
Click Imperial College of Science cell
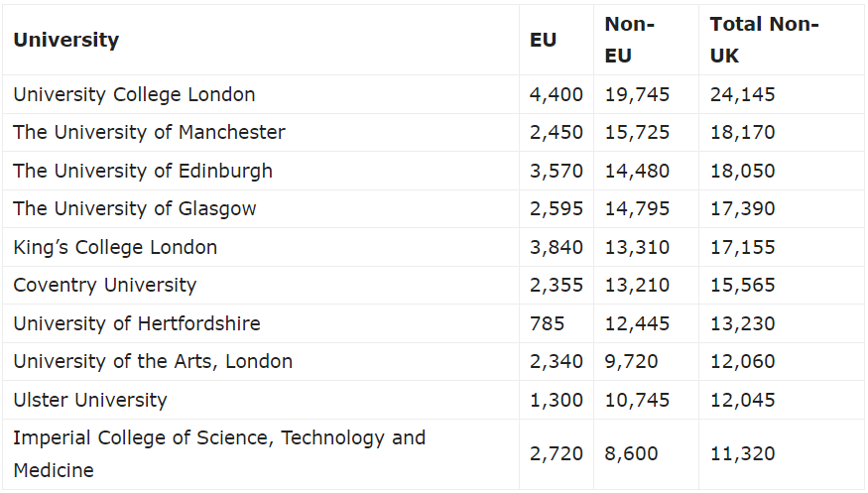(x=219, y=453)
